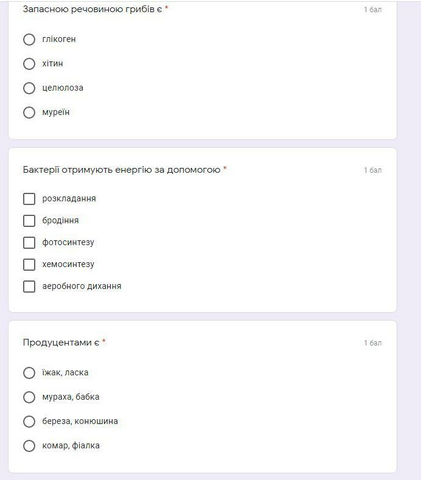Pick the 'целюлоза' radio button

[29, 88]
